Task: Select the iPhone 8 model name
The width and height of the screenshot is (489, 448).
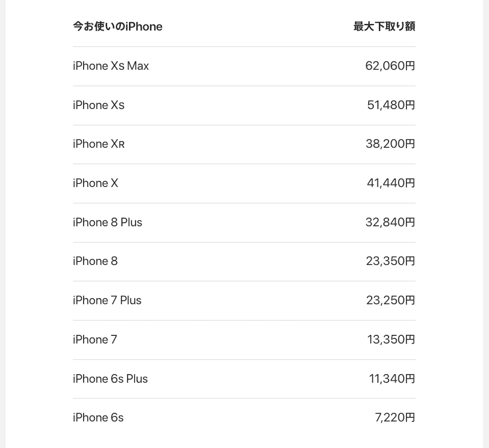Action: (95, 261)
